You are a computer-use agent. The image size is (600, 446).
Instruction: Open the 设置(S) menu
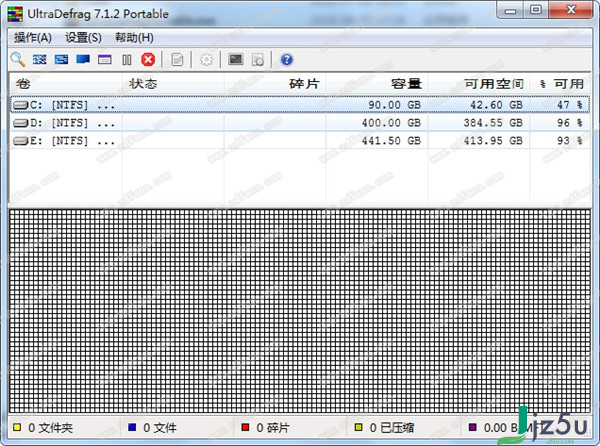[83, 37]
